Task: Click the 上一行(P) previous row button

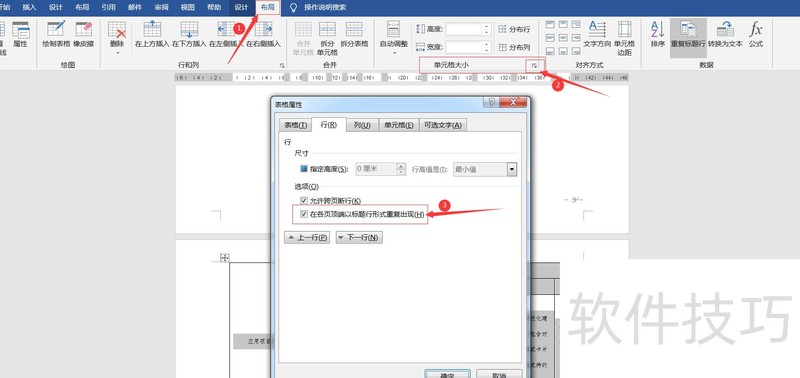Action: tap(307, 238)
